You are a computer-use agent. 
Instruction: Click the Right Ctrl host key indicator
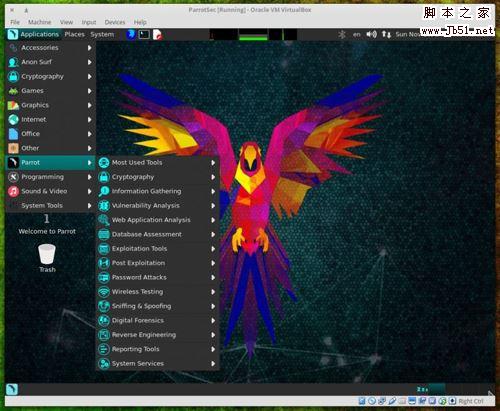click(x=471, y=401)
